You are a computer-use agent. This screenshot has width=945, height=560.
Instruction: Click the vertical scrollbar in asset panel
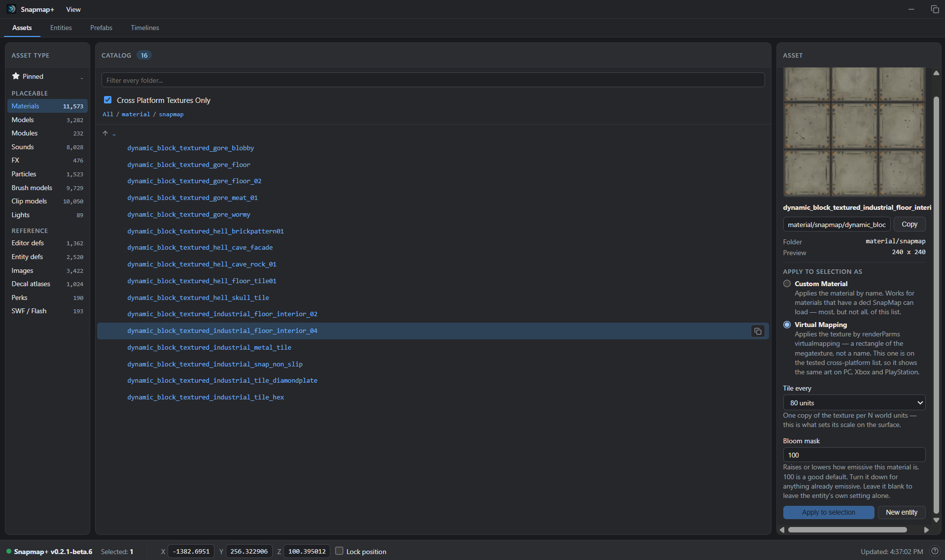(x=936, y=305)
